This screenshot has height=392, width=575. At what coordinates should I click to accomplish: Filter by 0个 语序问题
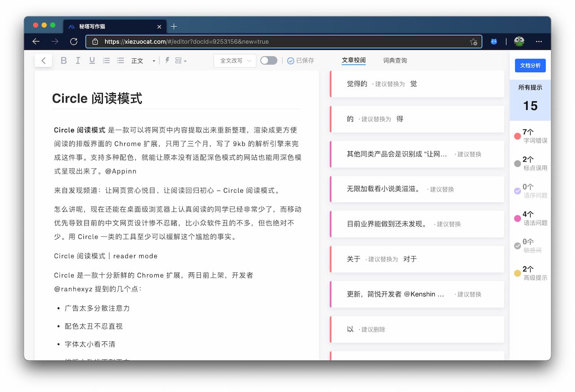click(531, 191)
